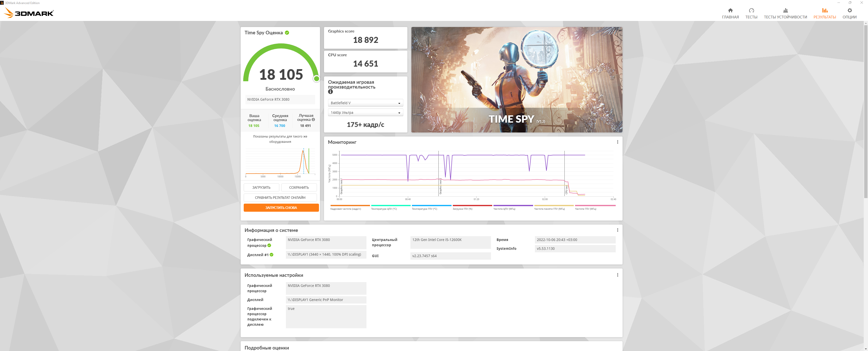Open system information section kebab menu
Viewport: 868px width, 351px height.
(x=617, y=230)
